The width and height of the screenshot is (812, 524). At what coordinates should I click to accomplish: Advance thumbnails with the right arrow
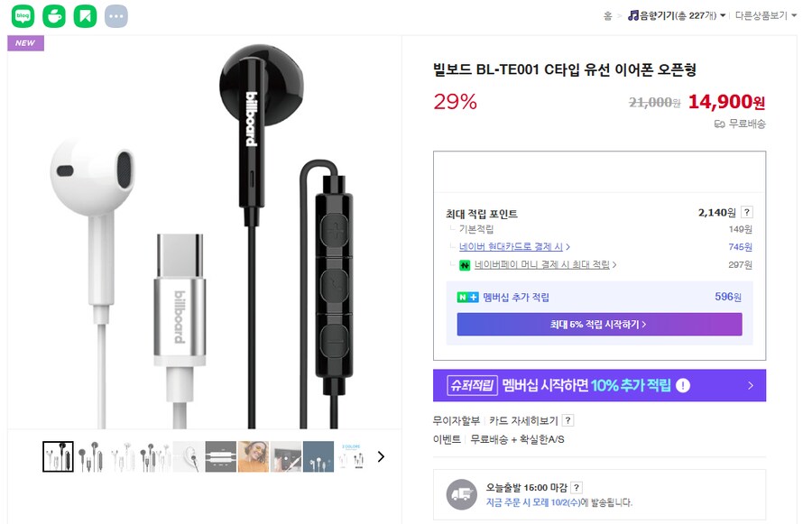click(x=381, y=456)
